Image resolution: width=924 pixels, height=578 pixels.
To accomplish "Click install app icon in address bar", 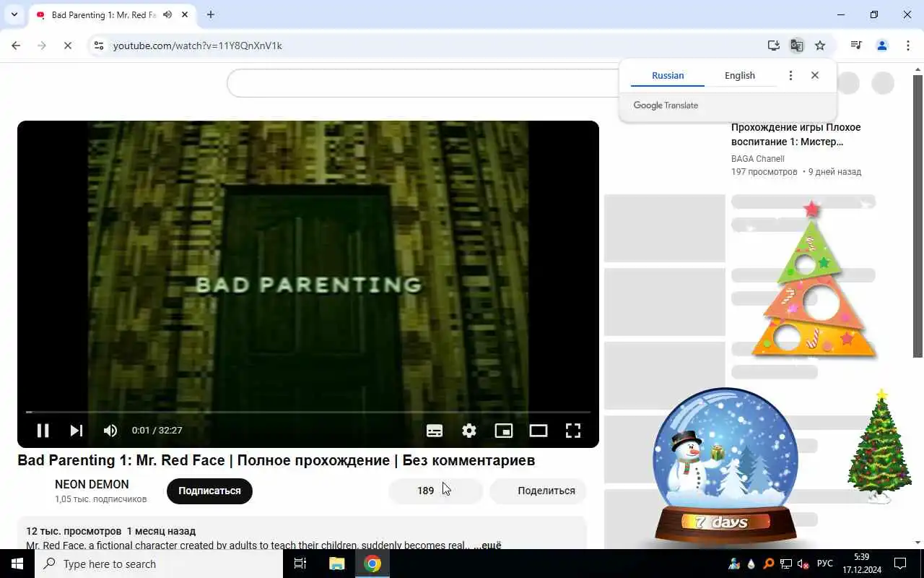I will [x=774, y=46].
